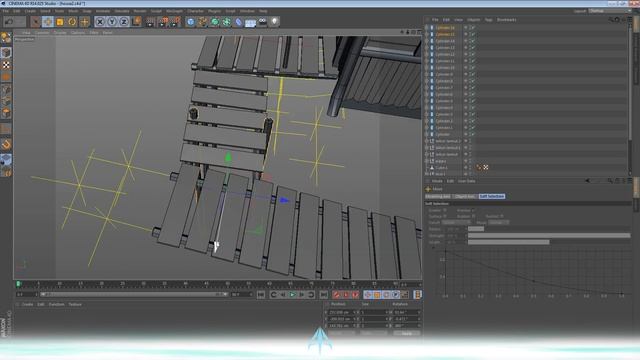Open the coordinate system toggle icon next to Z
Image resolution: width=640 pixels, height=360 pixels.
[x=137, y=22]
